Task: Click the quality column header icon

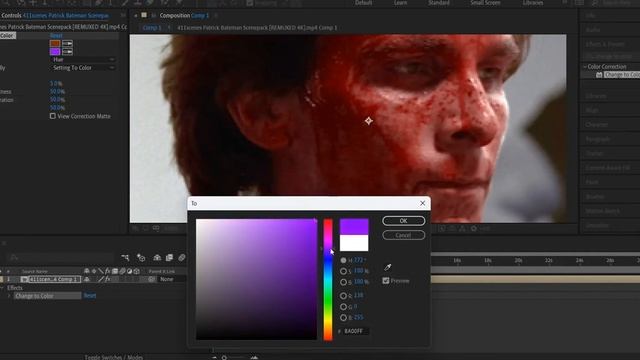Action: click(101, 271)
